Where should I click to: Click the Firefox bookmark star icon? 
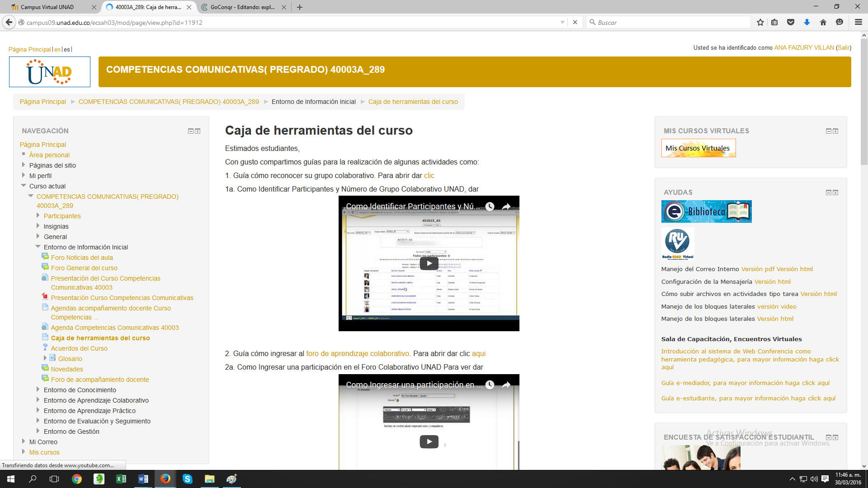click(760, 22)
